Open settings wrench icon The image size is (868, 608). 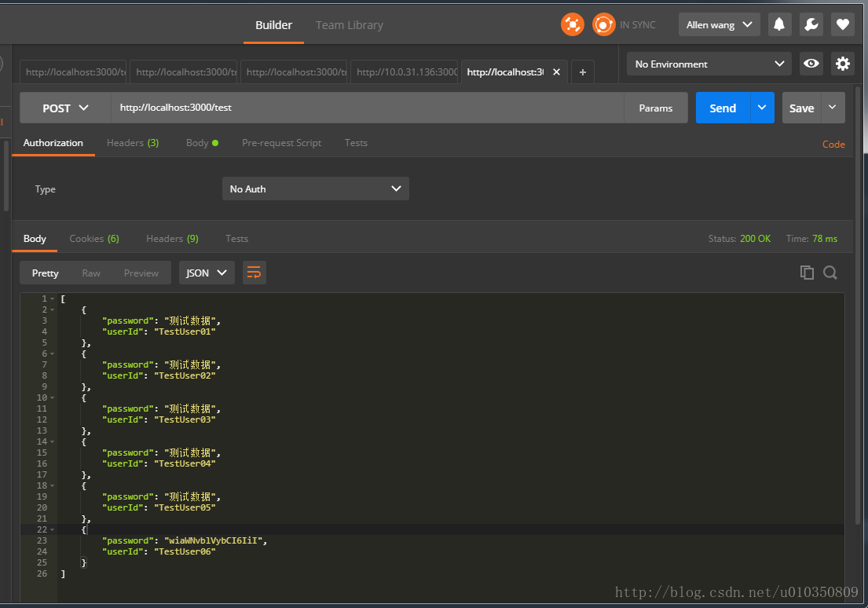(811, 24)
